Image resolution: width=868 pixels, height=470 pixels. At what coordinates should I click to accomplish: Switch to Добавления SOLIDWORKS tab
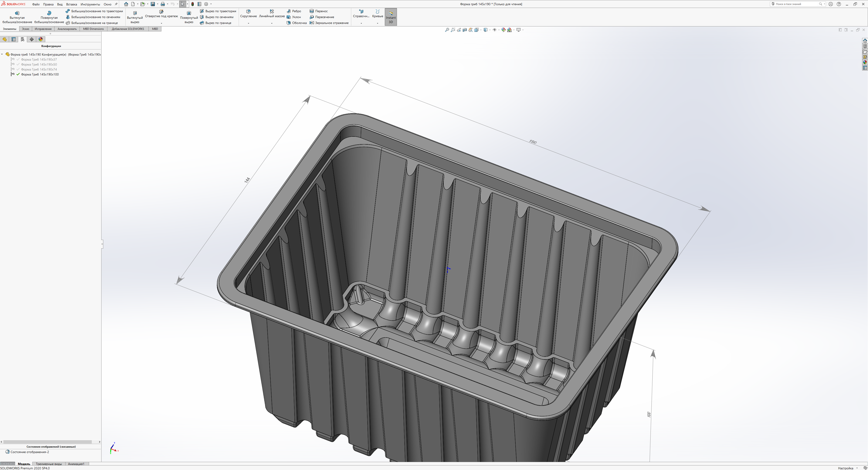pyautogui.click(x=128, y=29)
